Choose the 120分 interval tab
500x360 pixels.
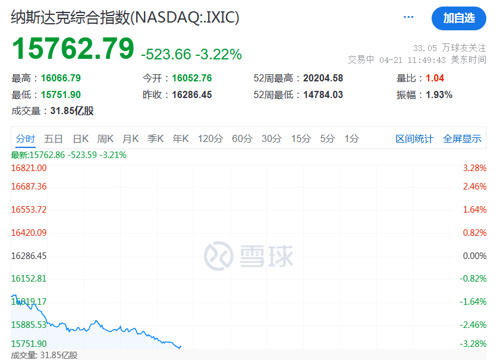(x=210, y=139)
